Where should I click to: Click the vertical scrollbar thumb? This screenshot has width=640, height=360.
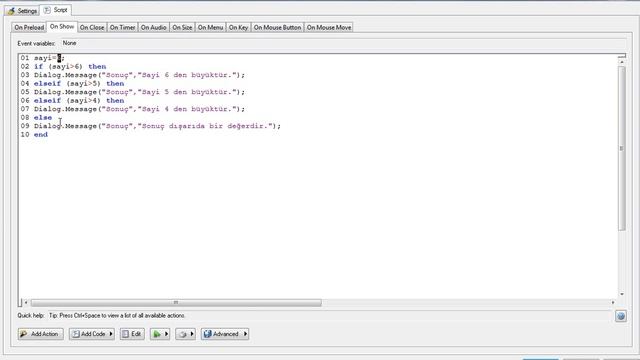click(622, 148)
